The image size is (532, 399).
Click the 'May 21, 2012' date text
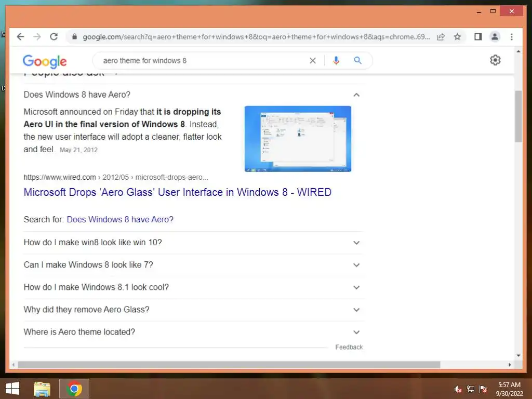(x=78, y=150)
